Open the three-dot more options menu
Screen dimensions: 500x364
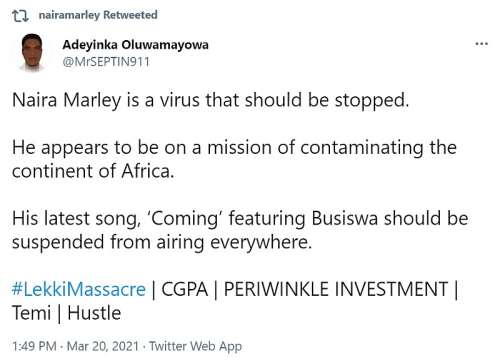tap(482, 44)
